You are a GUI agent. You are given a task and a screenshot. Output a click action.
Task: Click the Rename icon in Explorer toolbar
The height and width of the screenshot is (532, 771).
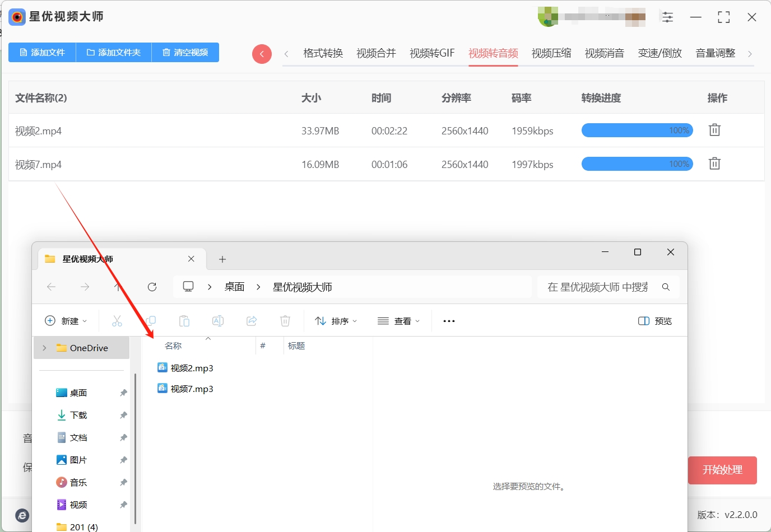coord(218,321)
